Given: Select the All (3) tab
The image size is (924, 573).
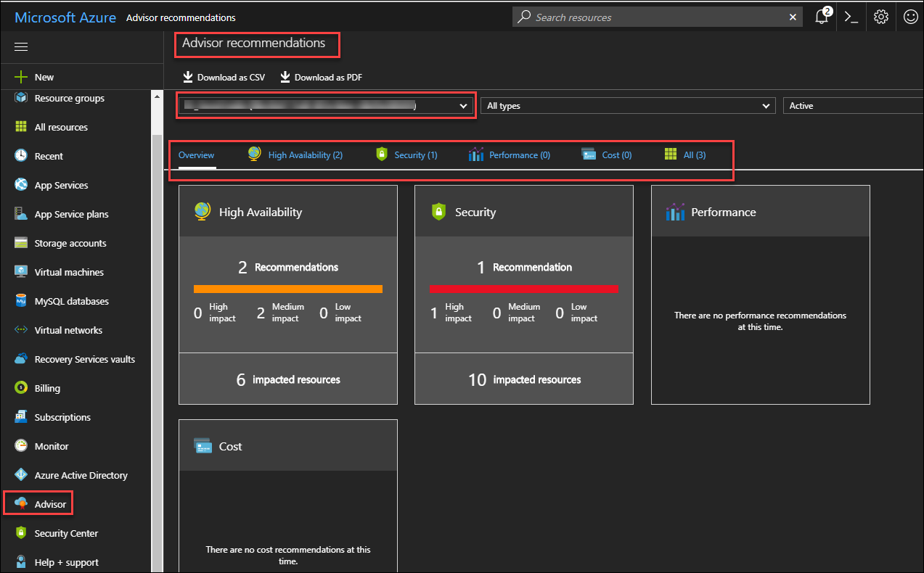Looking at the screenshot, I should [685, 154].
